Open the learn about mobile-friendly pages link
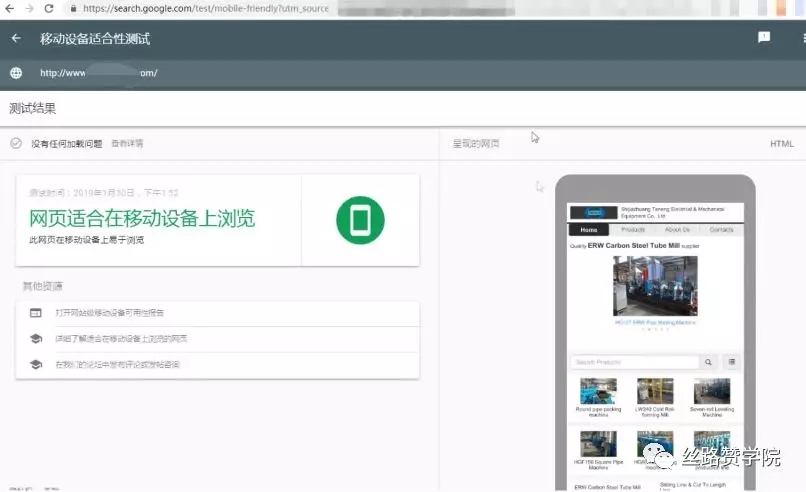806x492 pixels. pyautogui.click(x=122, y=339)
